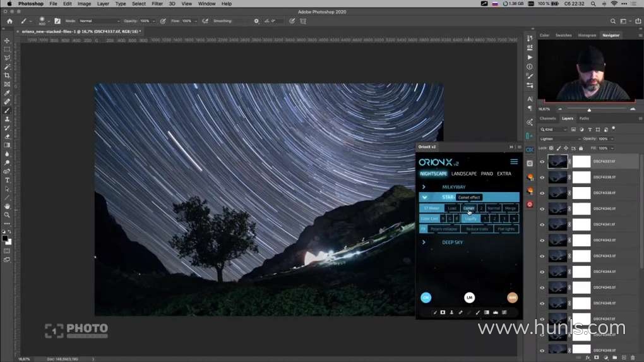Select DSCF4337.tif layer thumbnail
The image size is (644, 362).
[558, 162]
